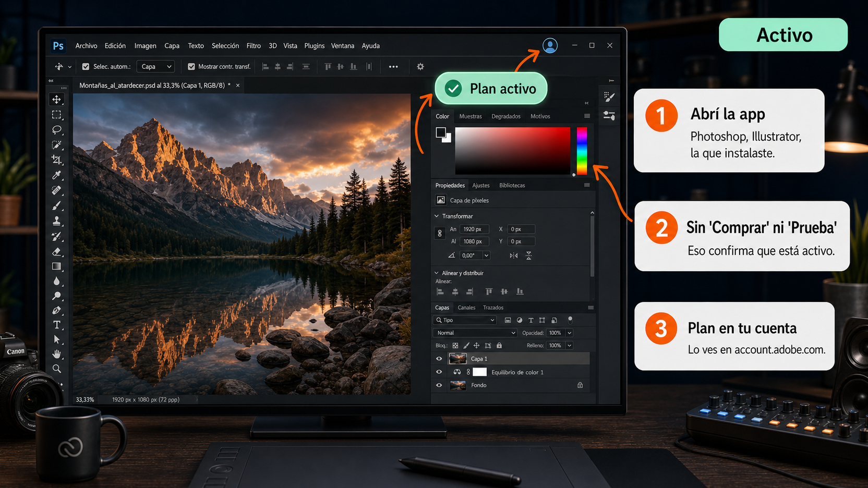Image resolution: width=868 pixels, height=488 pixels.
Task: Toggle the Selec. autom. checkbox
Action: (x=86, y=67)
